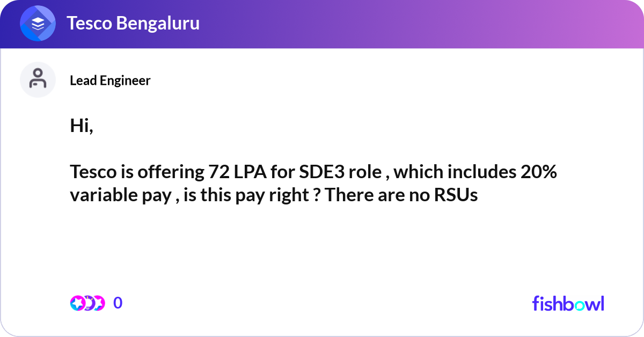This screenshot has height=337, width=644.
Task: Click the fishbowl wordmark logo
Action: (568, 303)
